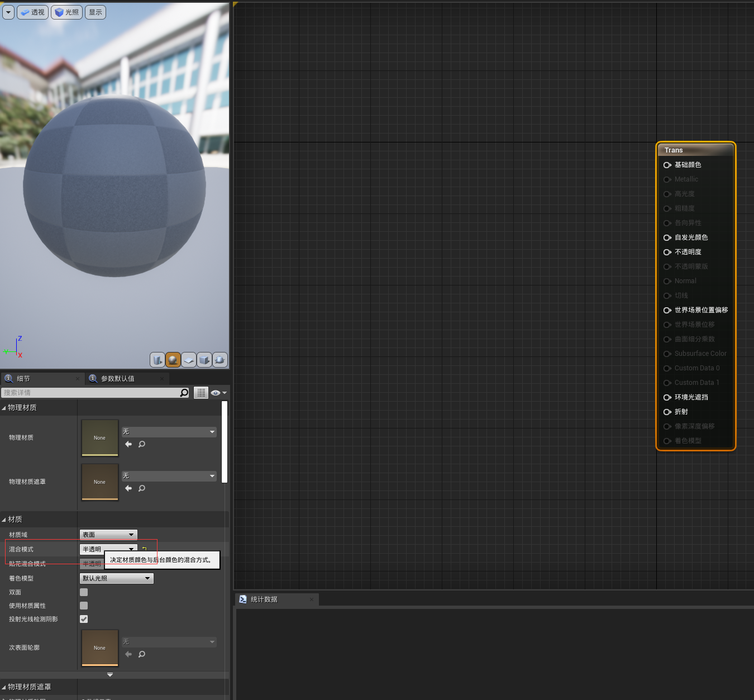Open the 材质域 dropdown showing 表面
The image size is (754, 700).
[108, 535]
